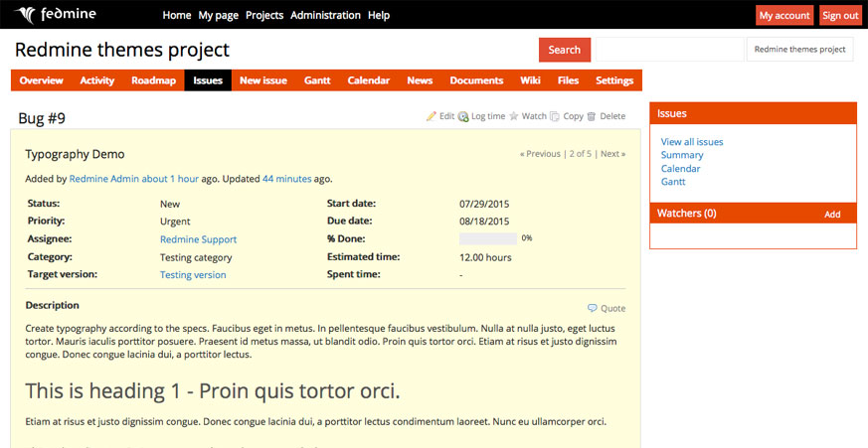The width and height of the screenshot is (868, 448).
Task: Go to My page
Action: click(218, 16)
